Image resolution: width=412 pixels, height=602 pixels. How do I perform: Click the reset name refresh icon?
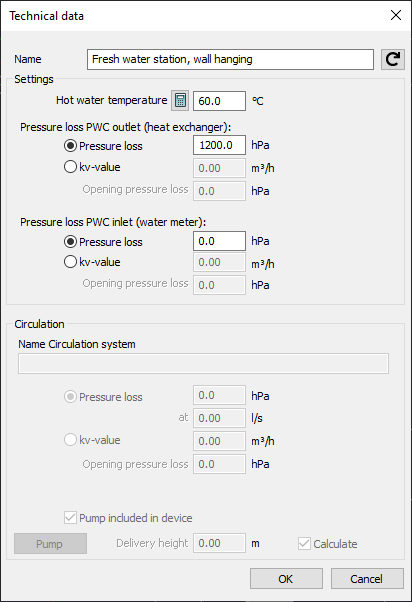392,60
